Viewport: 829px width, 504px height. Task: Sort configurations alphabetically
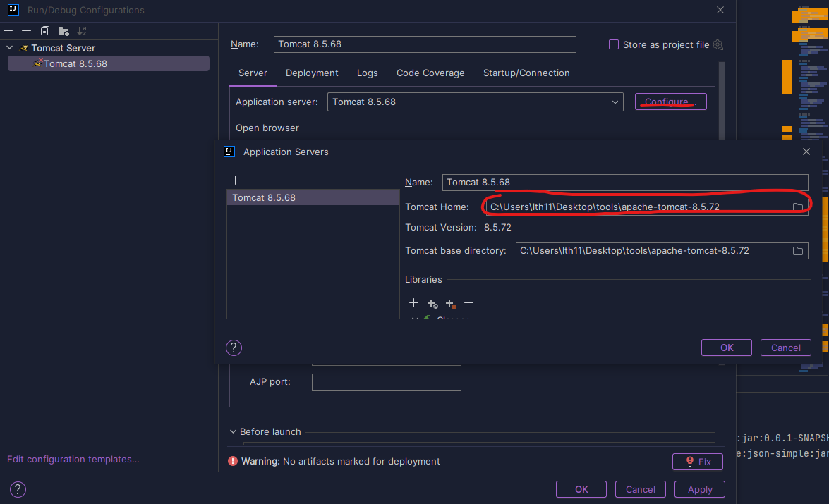82,30
